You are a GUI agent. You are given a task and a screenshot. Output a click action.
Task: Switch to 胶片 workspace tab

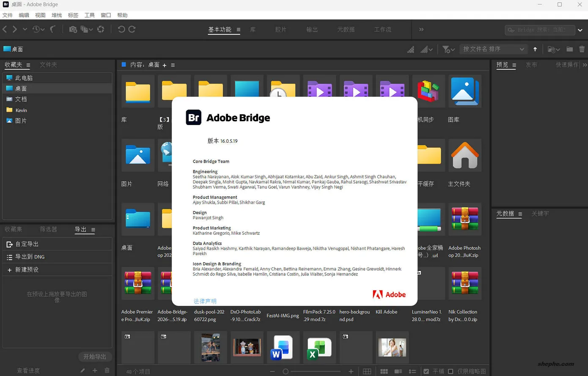(x=280, y=30)
